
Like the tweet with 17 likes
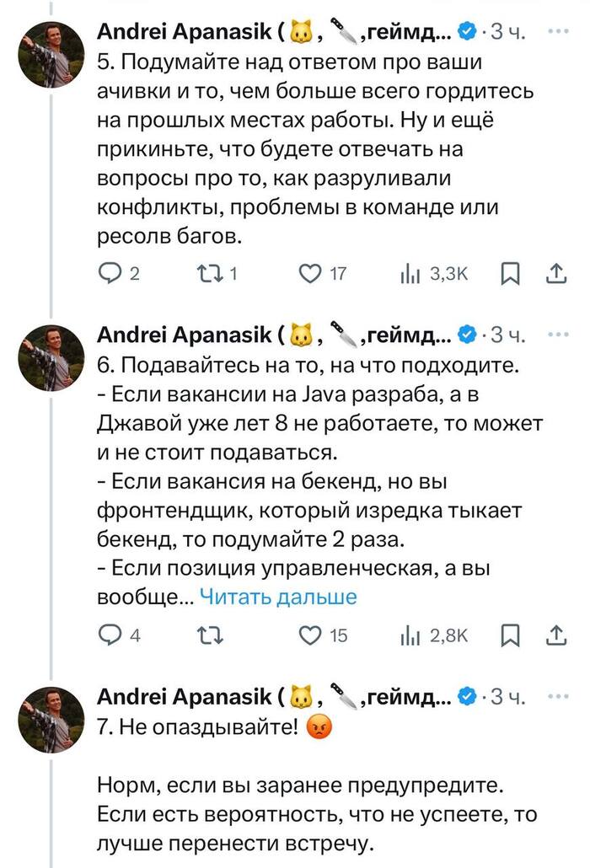point(312,274)
